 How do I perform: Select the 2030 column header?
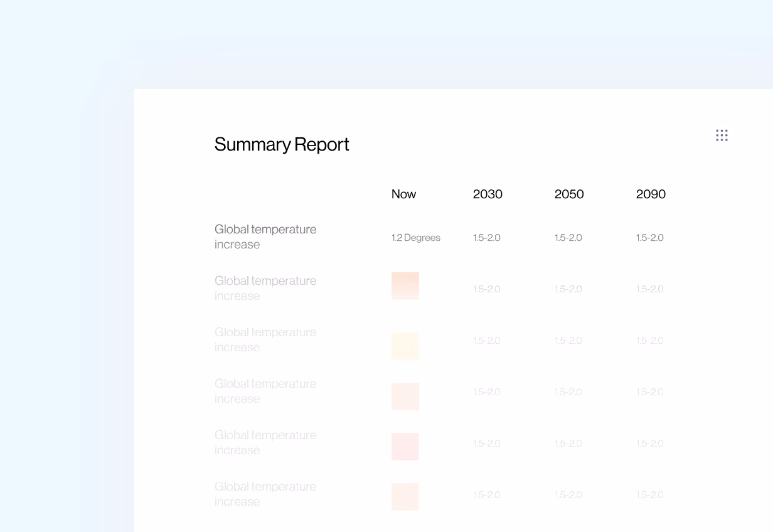click(x=488, y=194)
